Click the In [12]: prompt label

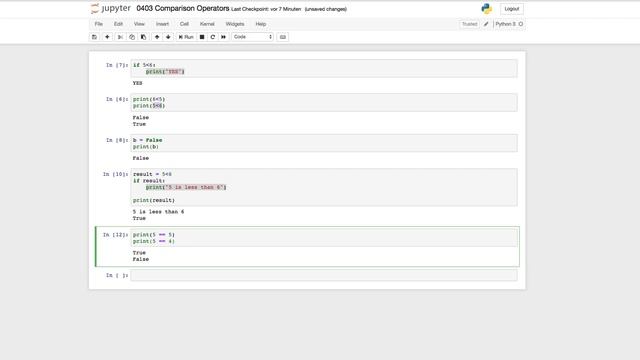click(x=115, y=235)
